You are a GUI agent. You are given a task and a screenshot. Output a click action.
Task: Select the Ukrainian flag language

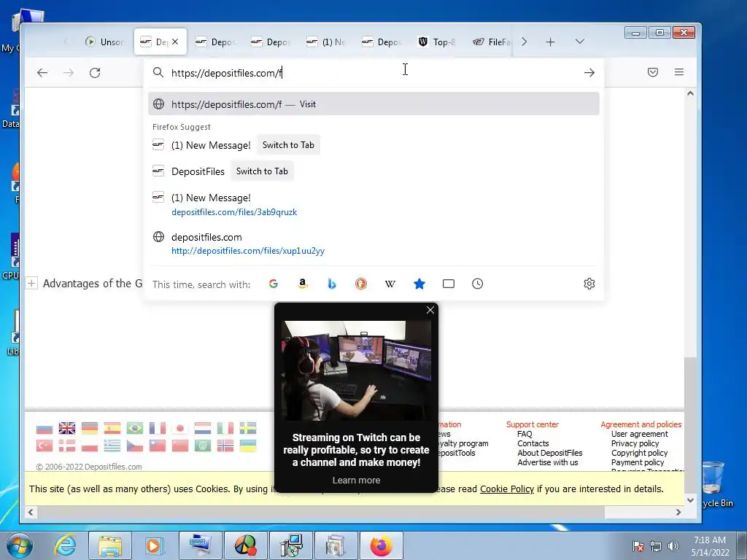coord(248,446)
